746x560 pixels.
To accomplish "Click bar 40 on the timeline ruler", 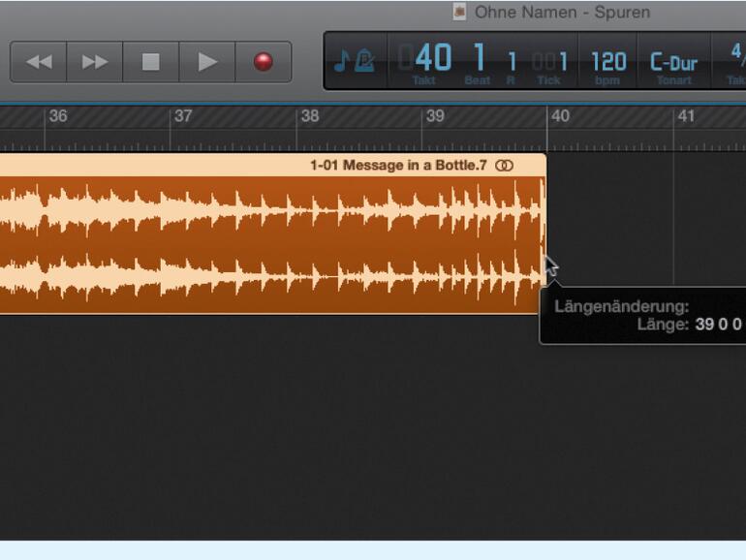I will click(560, 116).
